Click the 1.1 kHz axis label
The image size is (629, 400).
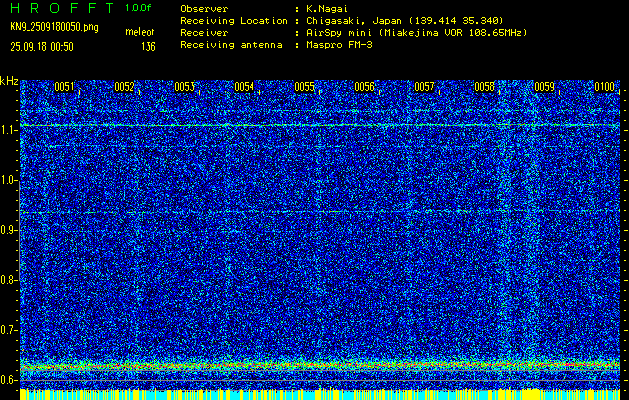[x=7, y=130]
